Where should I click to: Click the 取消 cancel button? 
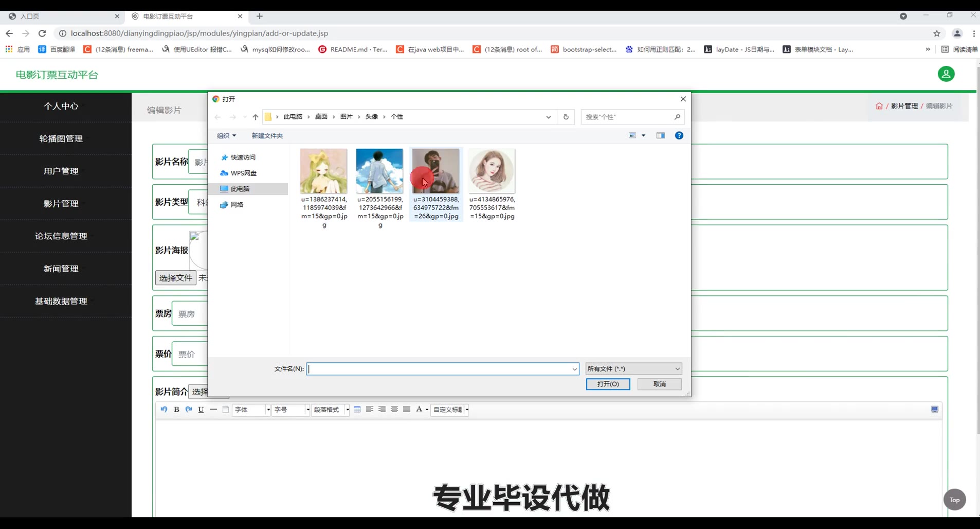[660, 384]
